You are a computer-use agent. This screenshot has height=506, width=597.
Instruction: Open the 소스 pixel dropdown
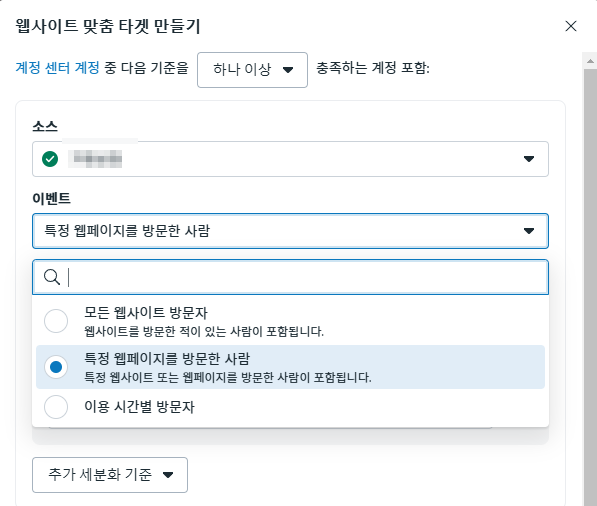point(290,159)
